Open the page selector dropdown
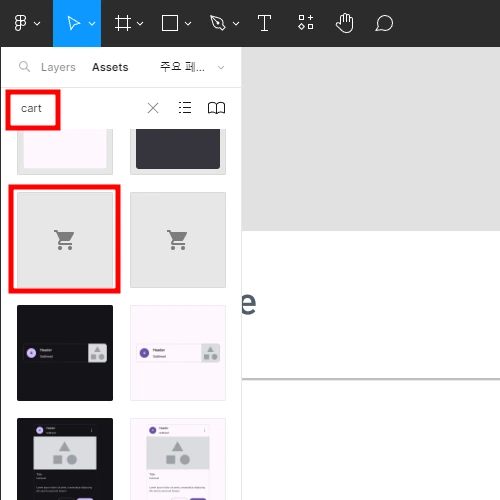Viewport: 500px width, 500px height. 192,67
